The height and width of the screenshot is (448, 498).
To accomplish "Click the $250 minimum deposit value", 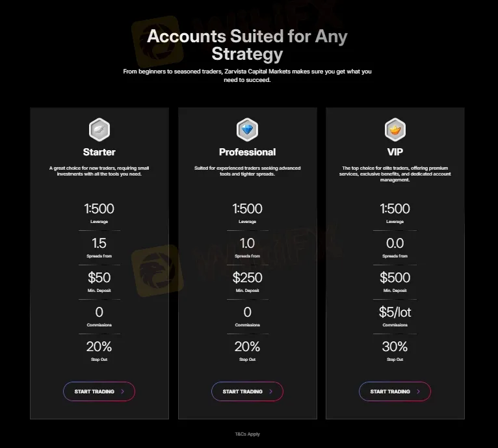I will coord(247,278).
